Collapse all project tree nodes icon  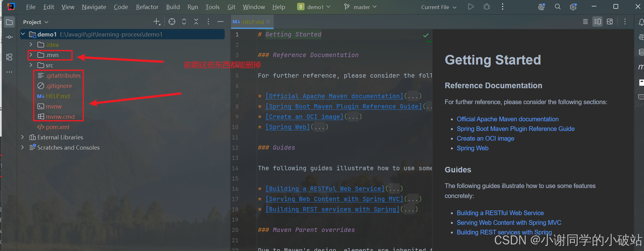point(196,22)
